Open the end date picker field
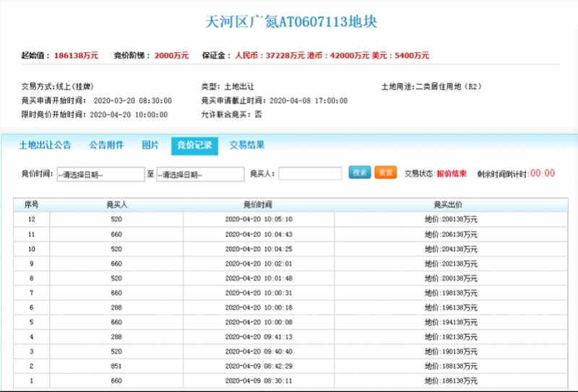 tap(200, 174)
